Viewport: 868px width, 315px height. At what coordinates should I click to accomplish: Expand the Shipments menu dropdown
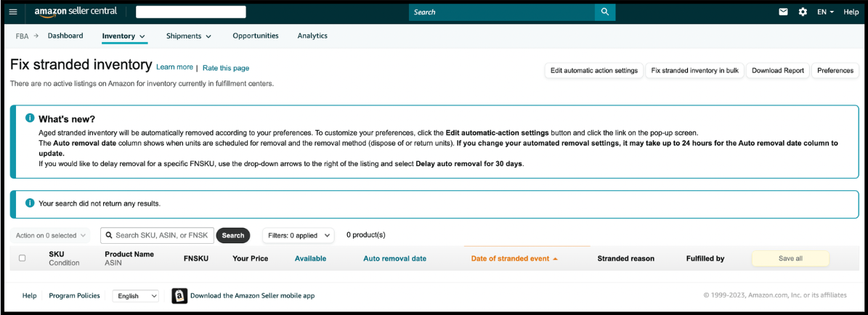(189, 36)
